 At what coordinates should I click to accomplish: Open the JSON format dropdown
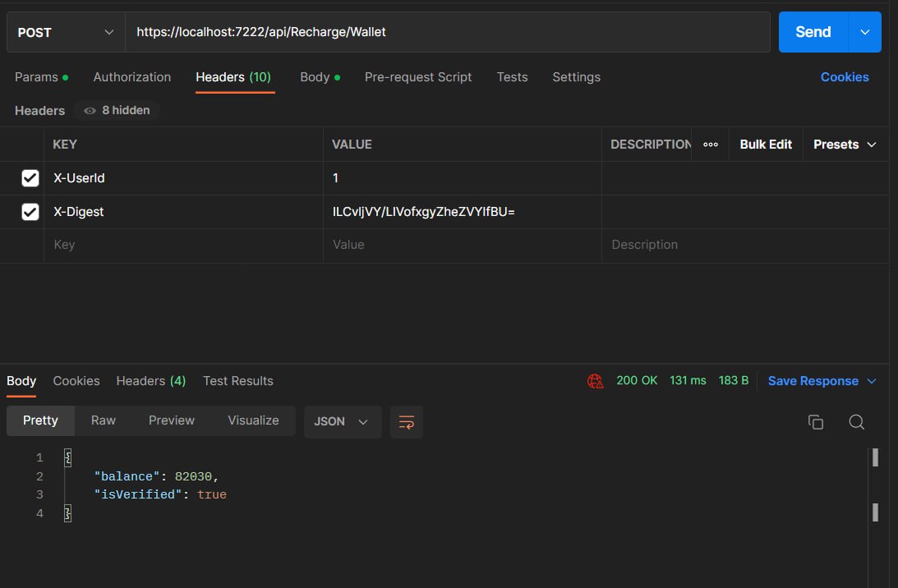(x=343, y=422)
